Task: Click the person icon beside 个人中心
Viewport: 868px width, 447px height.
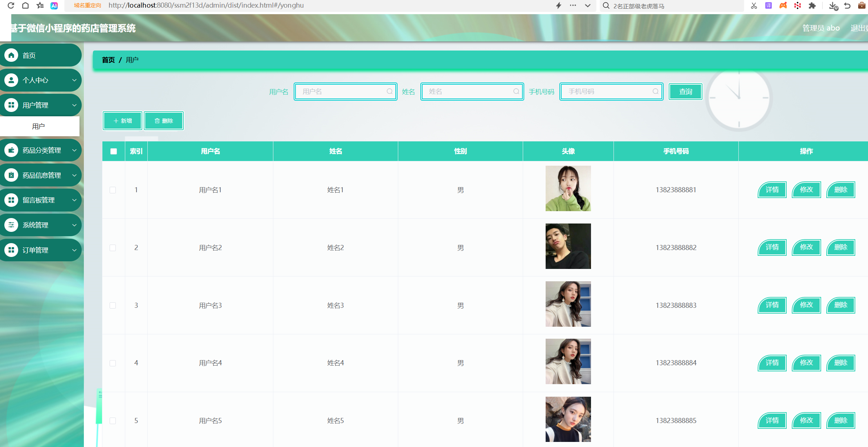Action: pos(11,80)
